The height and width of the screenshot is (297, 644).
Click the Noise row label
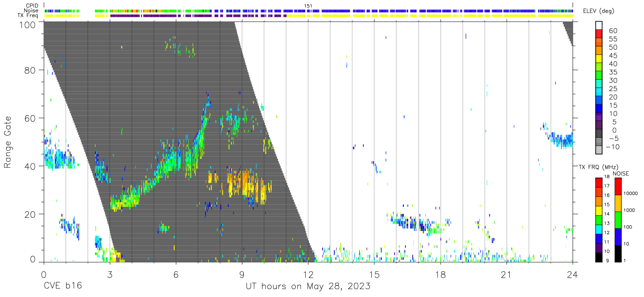31,10
